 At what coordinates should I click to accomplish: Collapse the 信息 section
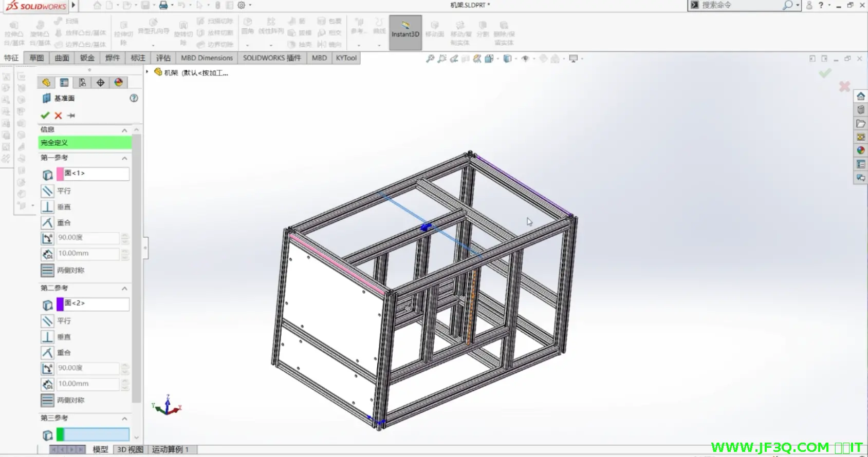tap(124, 130)
